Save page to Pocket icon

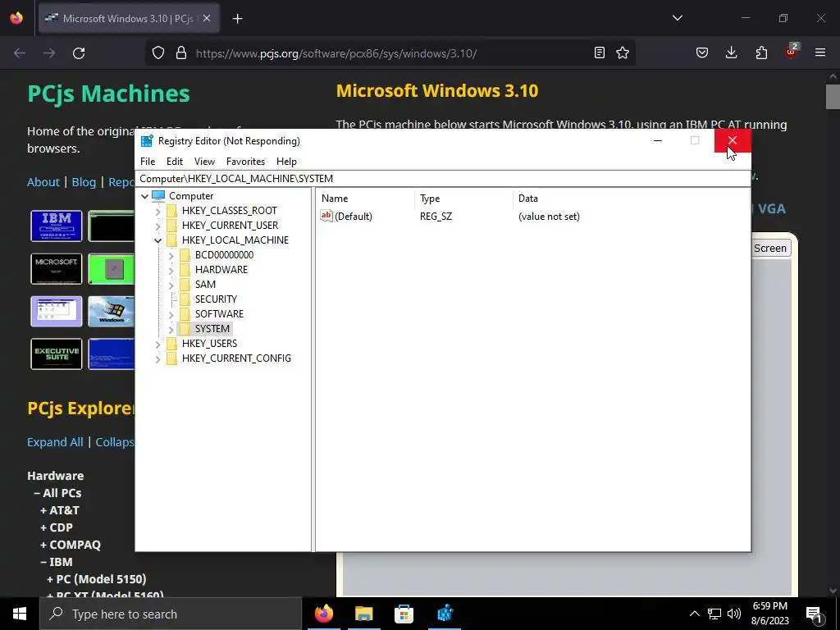point(702,52)
